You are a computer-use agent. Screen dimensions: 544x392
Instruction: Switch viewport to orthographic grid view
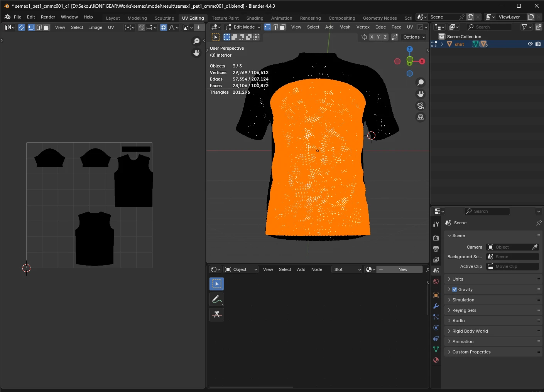click(421, 117)
